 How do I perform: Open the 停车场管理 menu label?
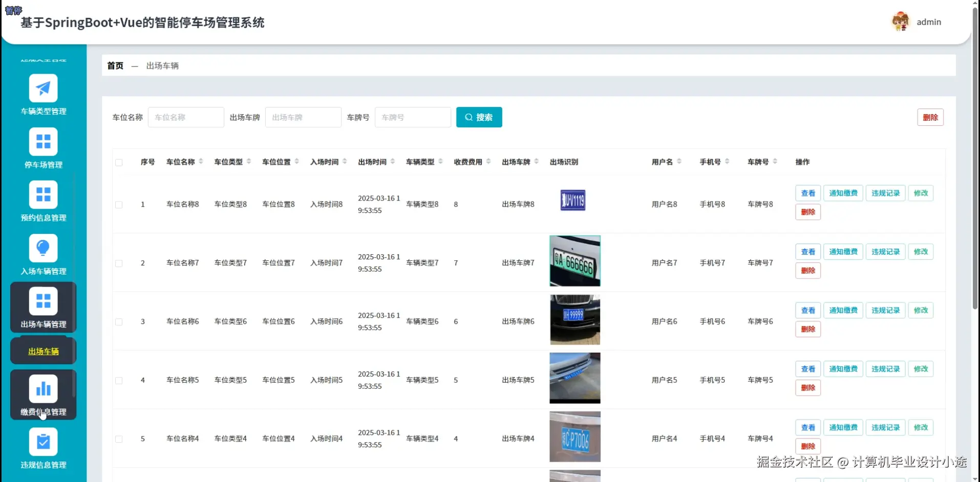point(44,165)
